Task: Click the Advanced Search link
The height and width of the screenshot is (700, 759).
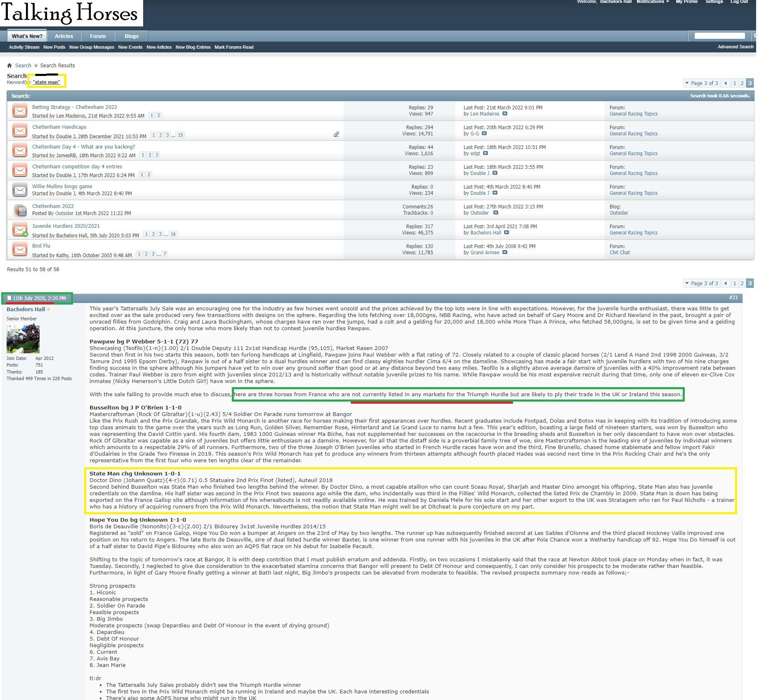Action: pos(735,47)
